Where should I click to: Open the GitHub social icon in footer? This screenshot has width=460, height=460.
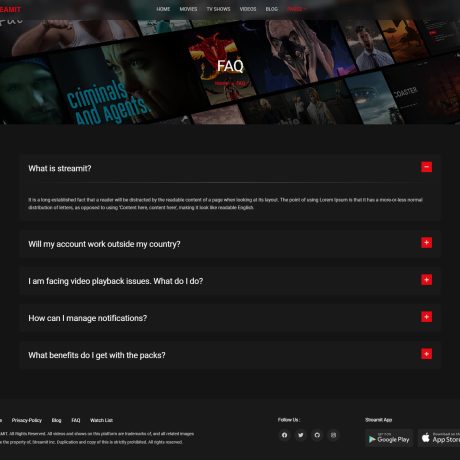[x=317, y=435]
